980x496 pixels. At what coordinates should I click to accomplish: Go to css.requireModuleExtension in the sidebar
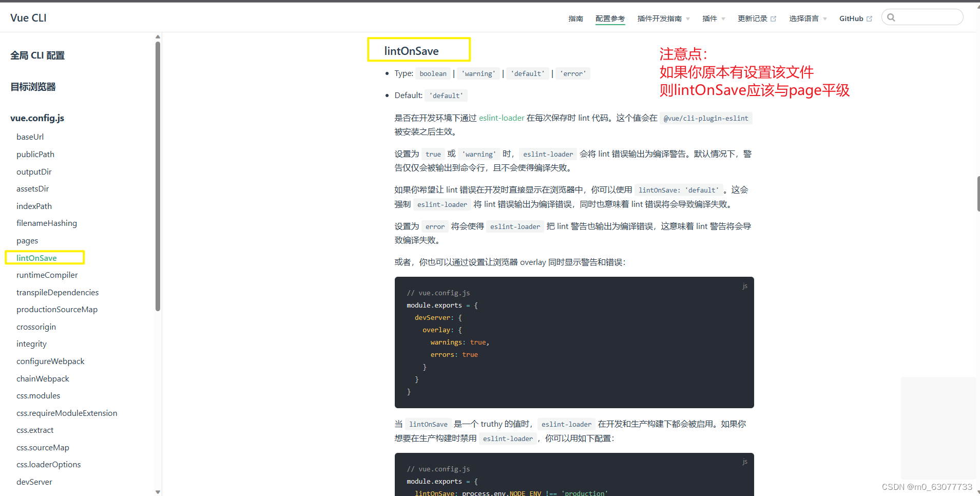pyautogui.click(x=67, y=413)
